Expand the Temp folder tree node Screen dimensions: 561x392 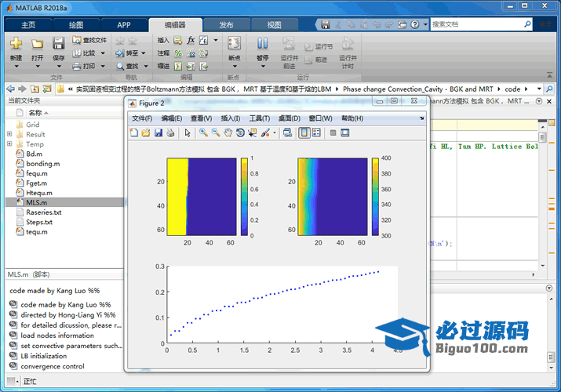(9, 143)
